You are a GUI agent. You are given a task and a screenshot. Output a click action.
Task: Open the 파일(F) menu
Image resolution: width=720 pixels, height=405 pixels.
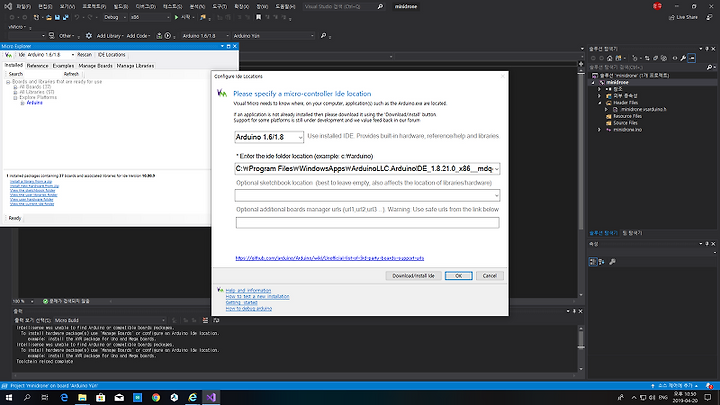pyautogui.click(x=23, y=6)
